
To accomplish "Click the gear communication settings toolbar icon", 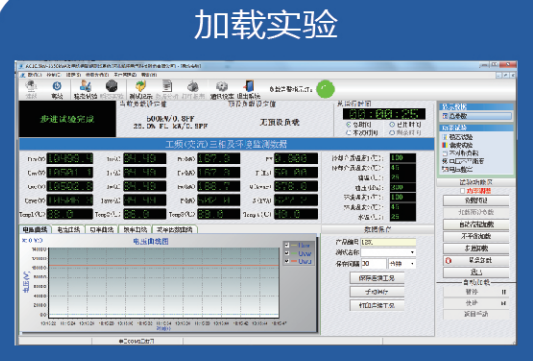I will tap(222, 86).
